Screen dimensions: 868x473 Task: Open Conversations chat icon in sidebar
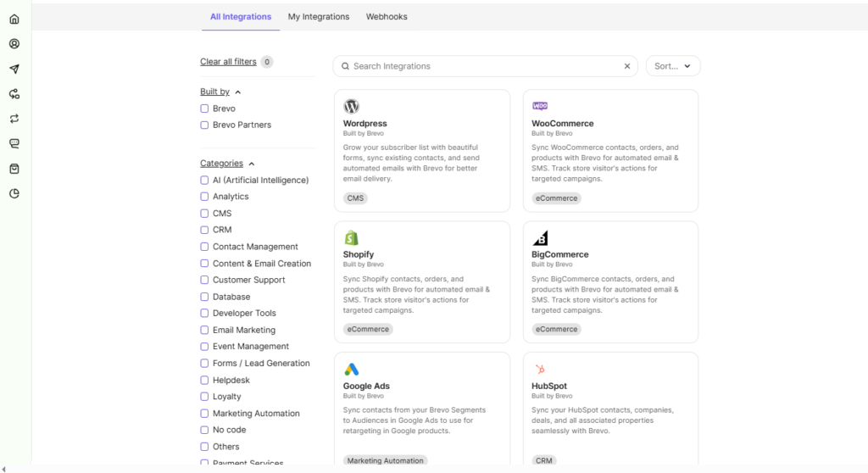pyautogui.click(x=14, y=143)
